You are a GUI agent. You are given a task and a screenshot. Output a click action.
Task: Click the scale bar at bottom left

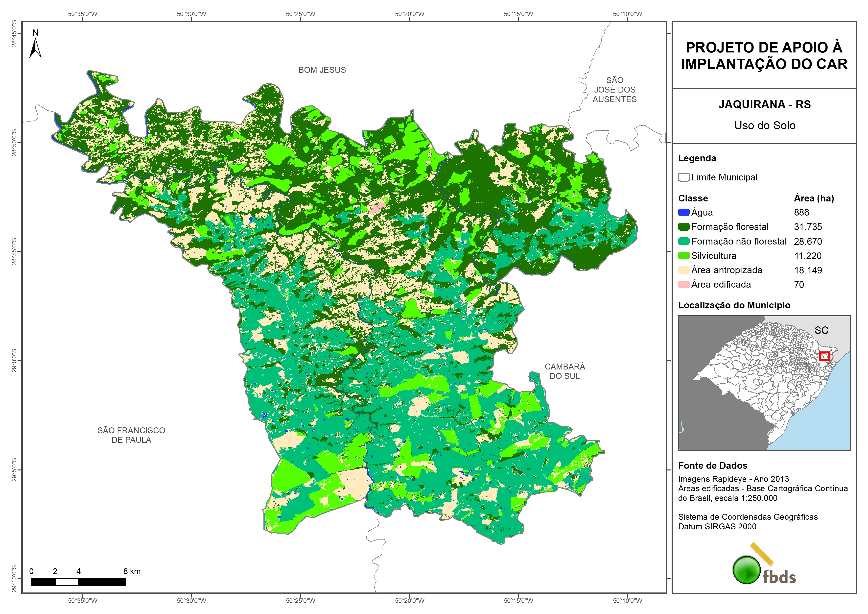[78, 582]
